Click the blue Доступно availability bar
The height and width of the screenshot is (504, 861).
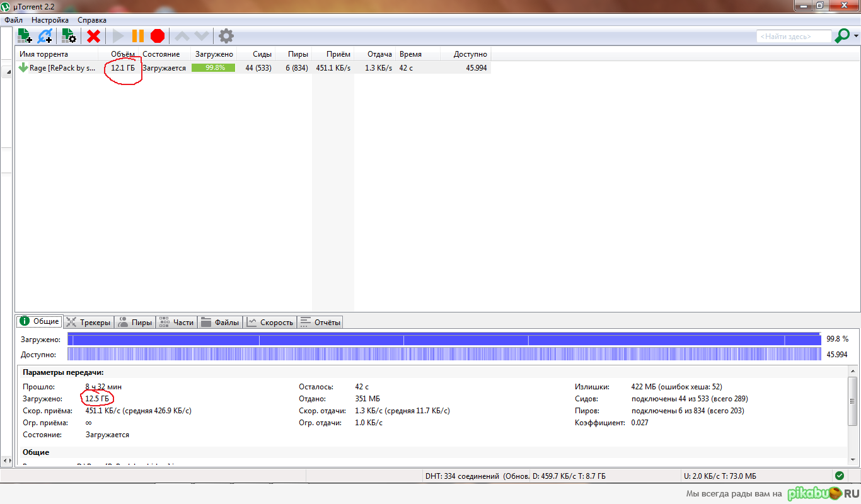(444, 354)
